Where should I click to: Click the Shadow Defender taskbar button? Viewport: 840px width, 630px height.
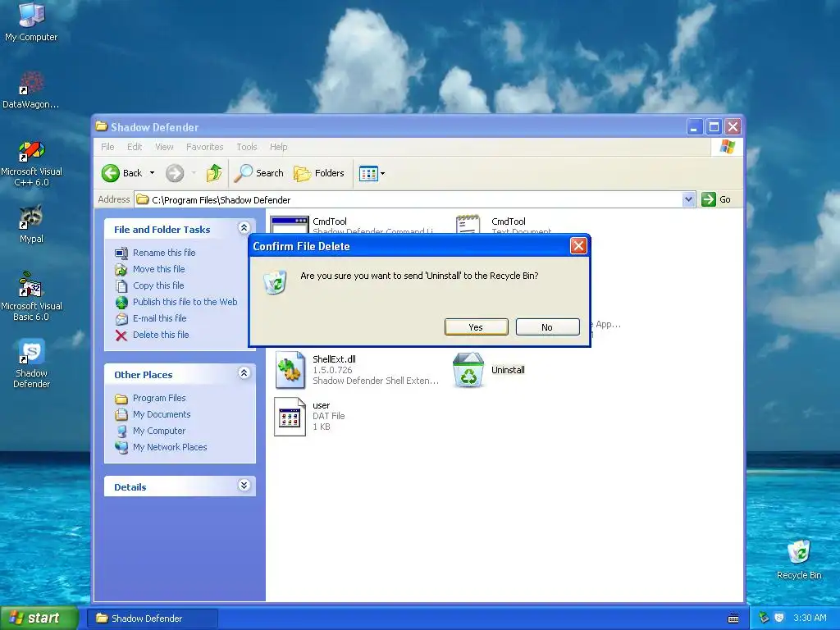point(153,619)
